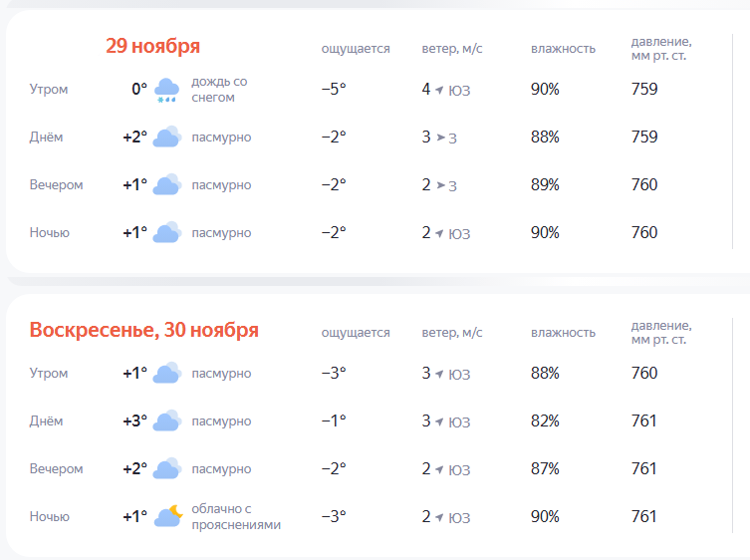Open the "Воскресенье, 30 ноября" heading
Screen dimensions: 750x560
pos(144,330)
